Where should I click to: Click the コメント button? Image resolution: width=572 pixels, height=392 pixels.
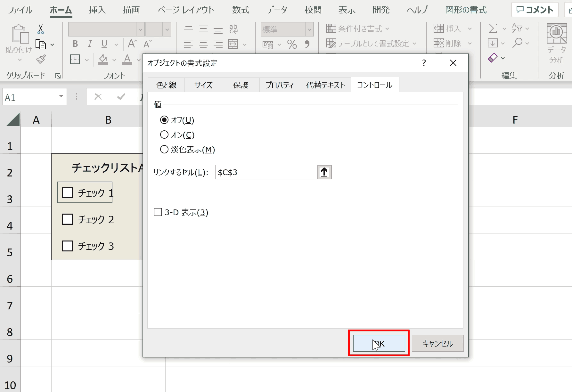tap(535, 10)
